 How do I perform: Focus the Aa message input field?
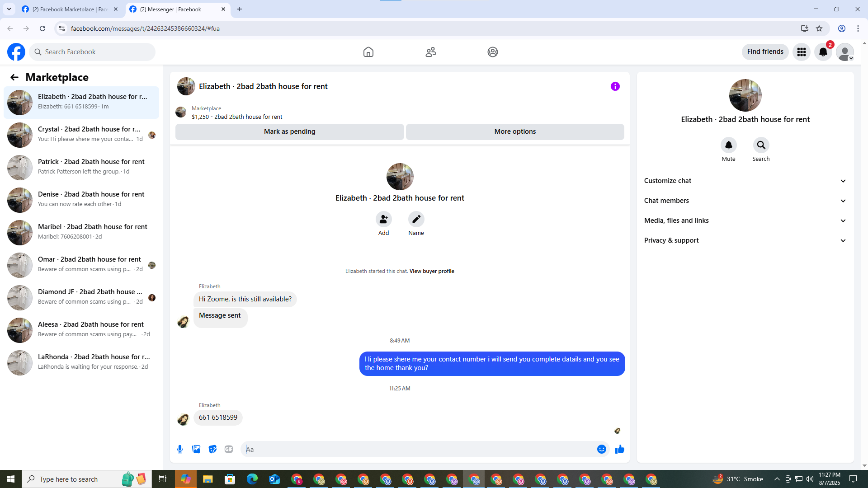point(418,449)
